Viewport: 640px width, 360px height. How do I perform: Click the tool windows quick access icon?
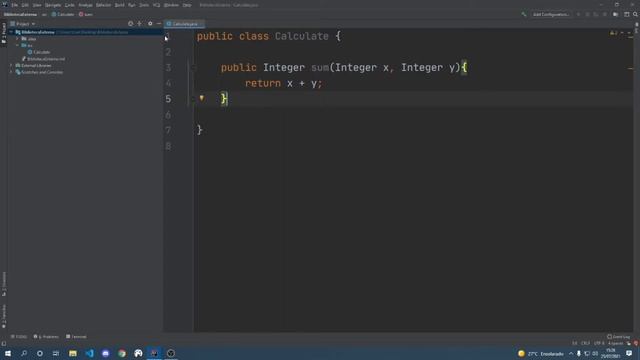click(x=4, y=344)
